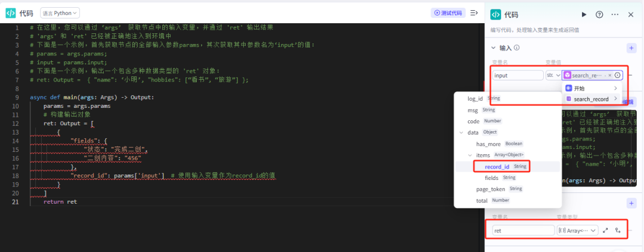Click the expand arrows icon beside ret

tap(605, 231)
